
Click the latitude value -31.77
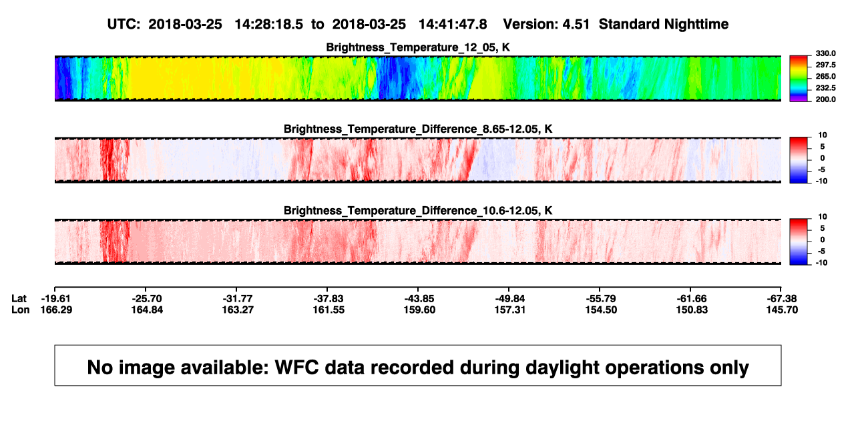(236, 298)
